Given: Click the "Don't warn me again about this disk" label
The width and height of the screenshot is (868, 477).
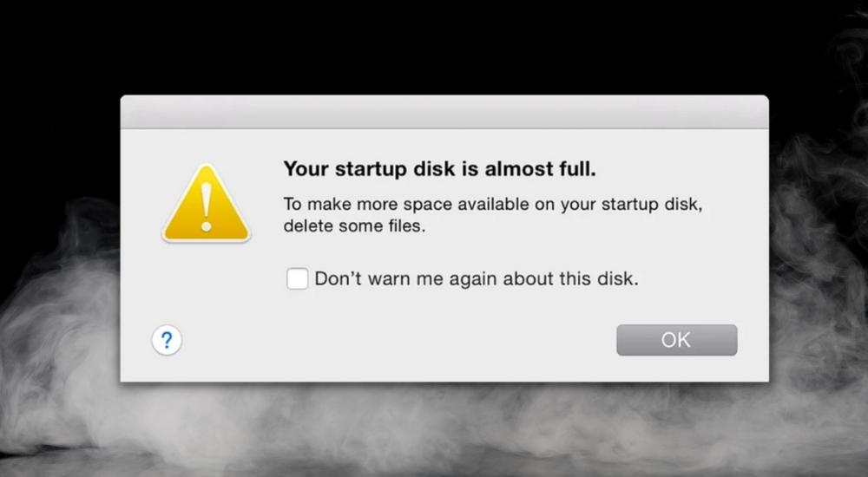Looking at the screenshot, I should [476, 278].
